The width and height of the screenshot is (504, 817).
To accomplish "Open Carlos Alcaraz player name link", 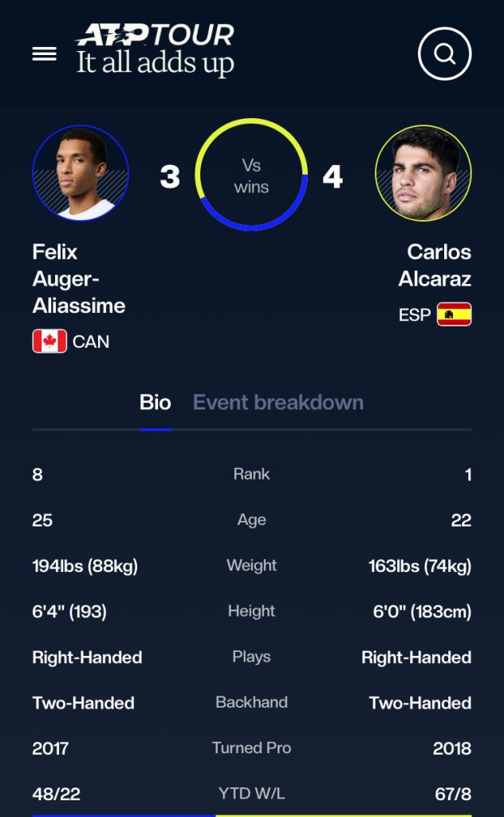I will tap(435, 265).
